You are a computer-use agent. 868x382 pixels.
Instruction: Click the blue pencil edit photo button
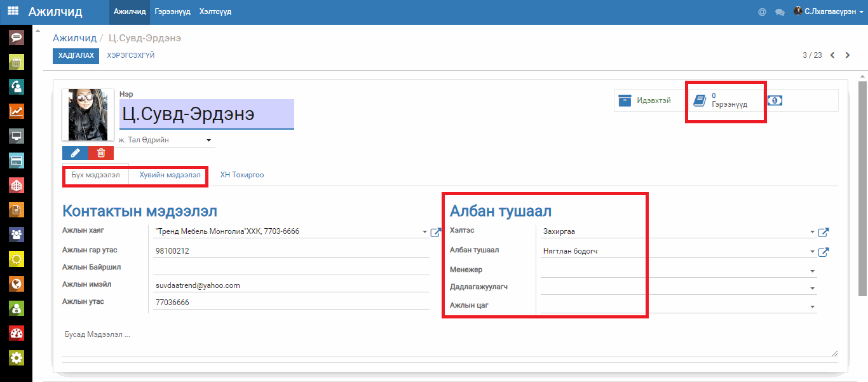click(75, 153)
